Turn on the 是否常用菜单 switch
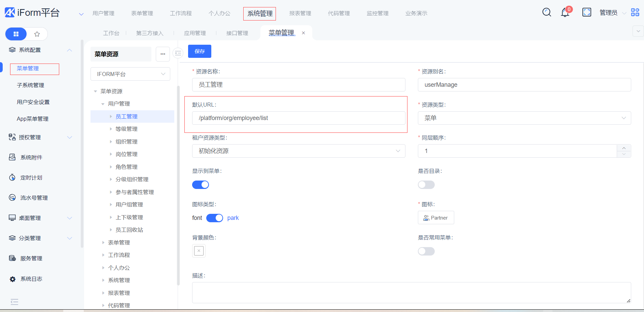 [x=426, y=251]
